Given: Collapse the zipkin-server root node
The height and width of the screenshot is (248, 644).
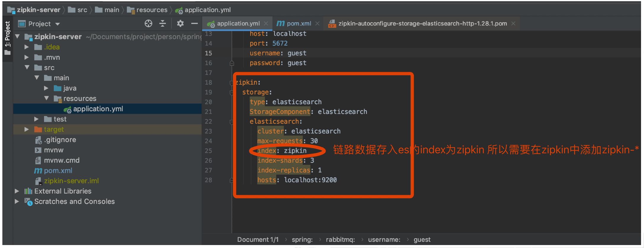Looking at the screenshot, I should tap(18, 37).
